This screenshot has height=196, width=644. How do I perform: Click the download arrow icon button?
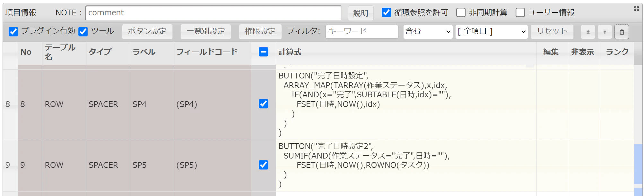pyautogui.click(x=588, y=32)
